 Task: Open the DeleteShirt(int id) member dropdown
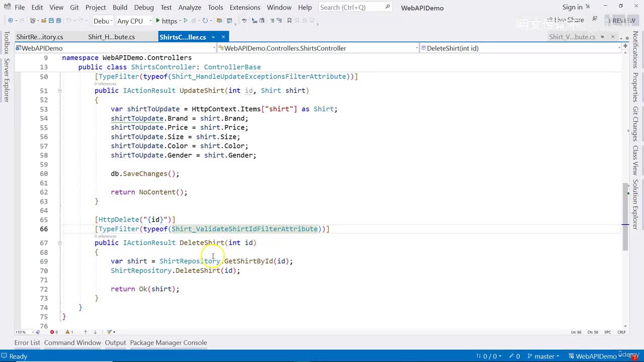tap(521, 48)
